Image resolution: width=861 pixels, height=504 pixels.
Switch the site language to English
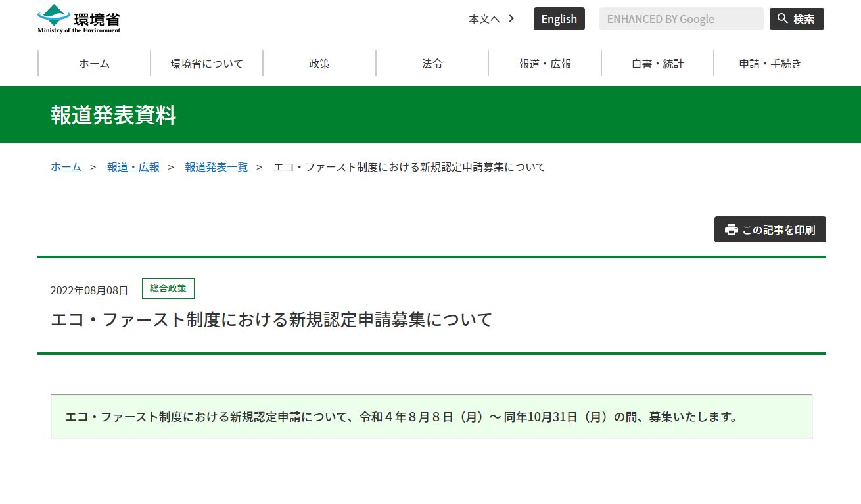559,19
